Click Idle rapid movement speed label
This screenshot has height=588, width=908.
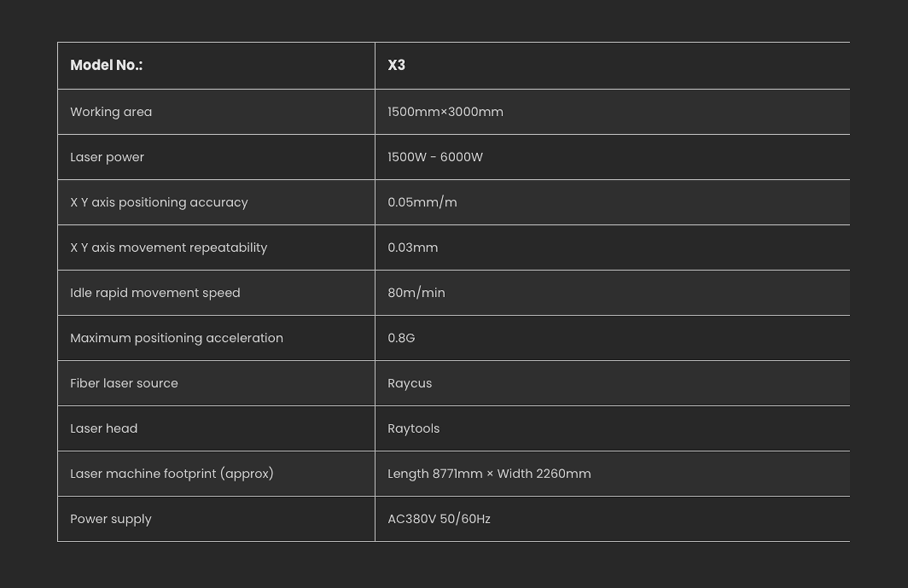pyautogui.click(x=155, y=292)
